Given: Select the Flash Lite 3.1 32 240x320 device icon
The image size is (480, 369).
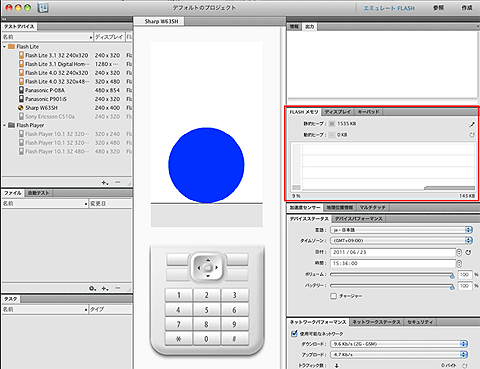Looking at the screenshot, I should [x=21, y=55].
